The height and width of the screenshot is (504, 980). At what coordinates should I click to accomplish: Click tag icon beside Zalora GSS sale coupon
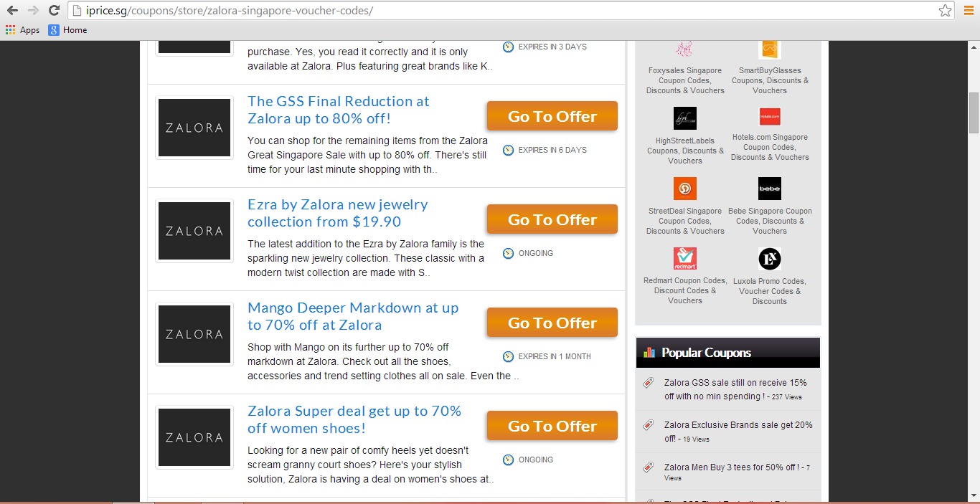(649, 383)
